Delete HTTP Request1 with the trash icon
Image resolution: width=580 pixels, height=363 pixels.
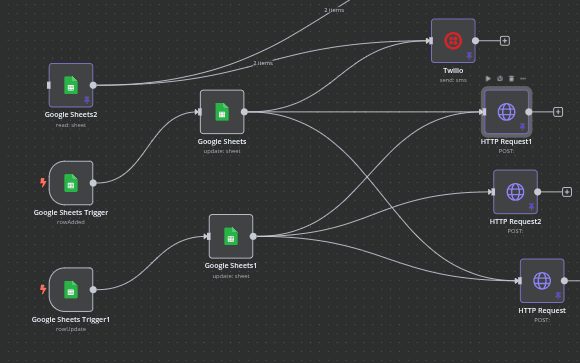pos(511,78)
